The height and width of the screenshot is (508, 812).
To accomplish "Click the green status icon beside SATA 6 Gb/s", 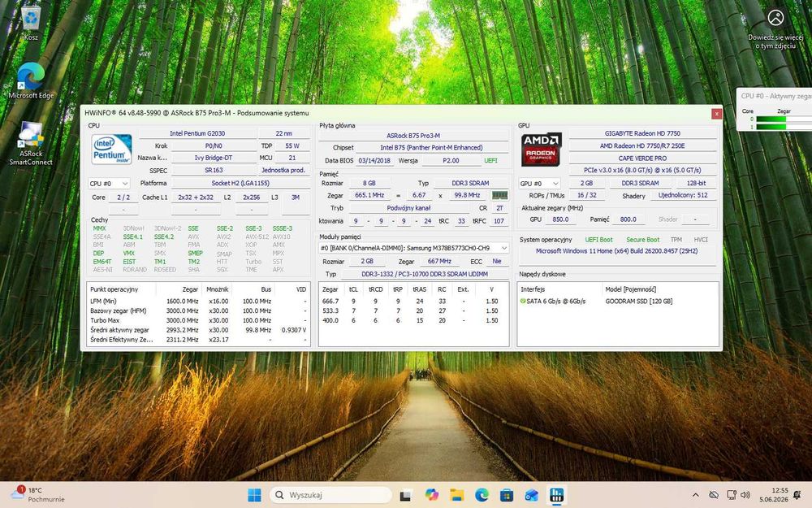I will click(x=522, y=302).
